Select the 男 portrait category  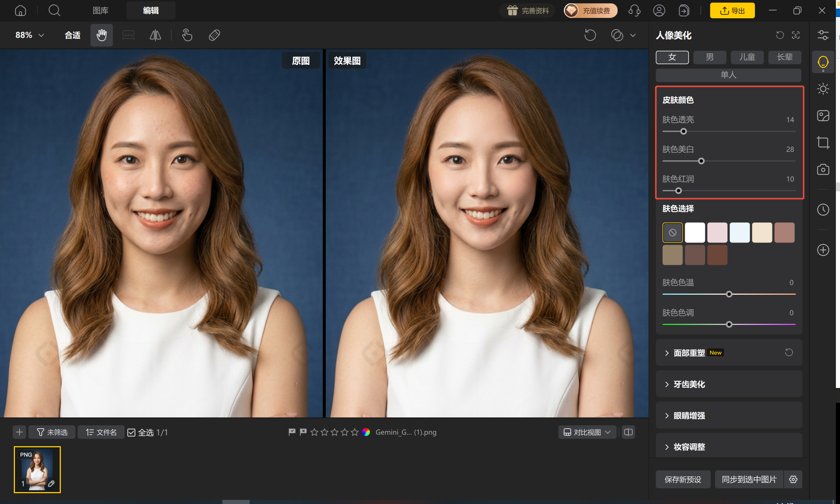pos(709,57)
